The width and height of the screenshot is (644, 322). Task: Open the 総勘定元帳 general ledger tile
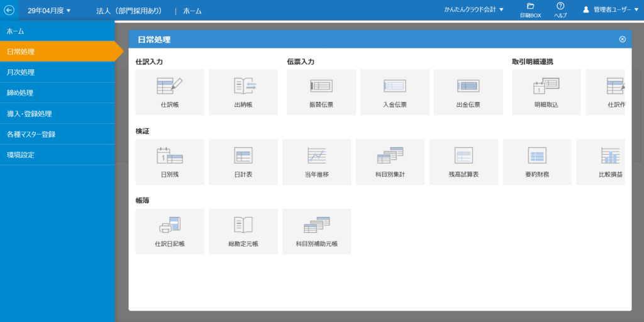point(243,231)
